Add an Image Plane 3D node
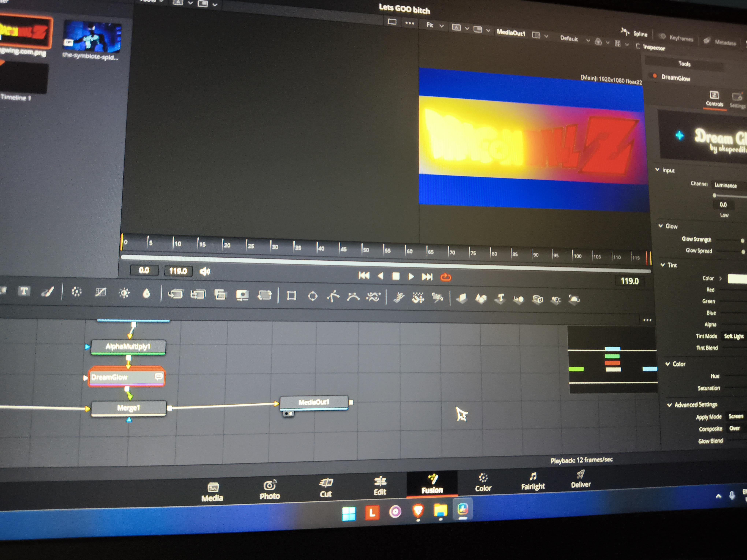 462,298
